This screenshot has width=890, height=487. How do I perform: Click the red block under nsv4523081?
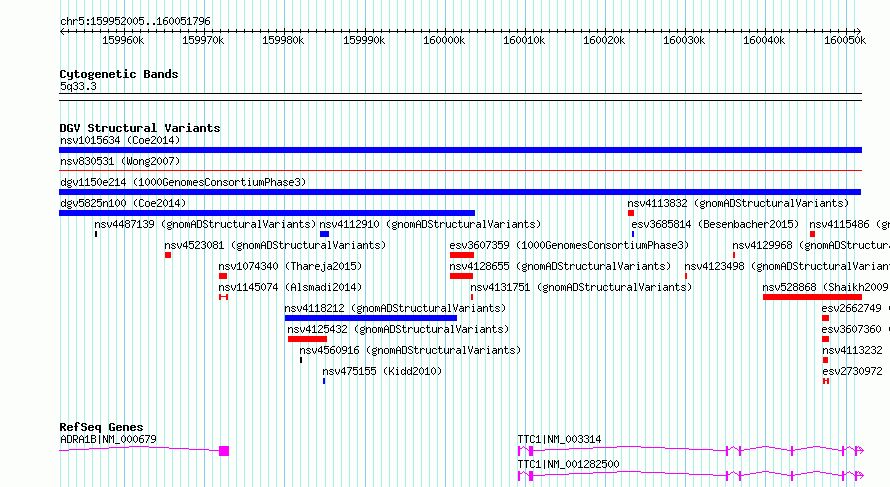click(168, 255)
